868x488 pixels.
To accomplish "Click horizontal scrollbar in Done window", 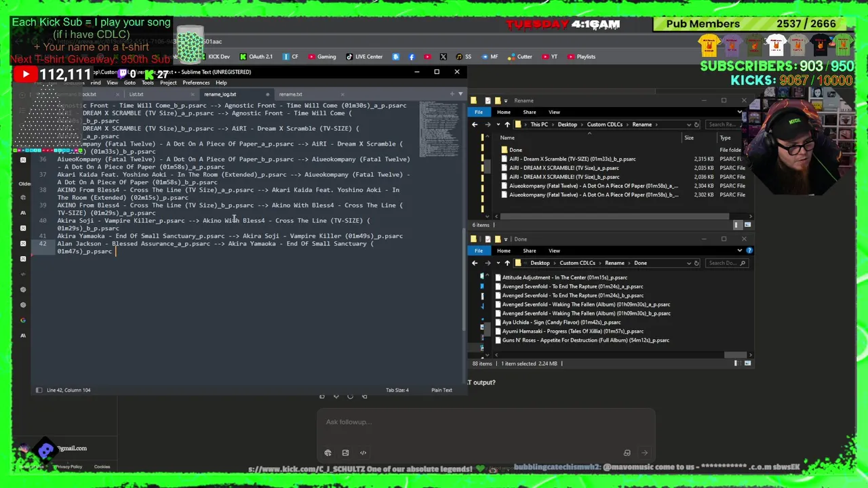I will pyautogui.click(x=734, y=355).
